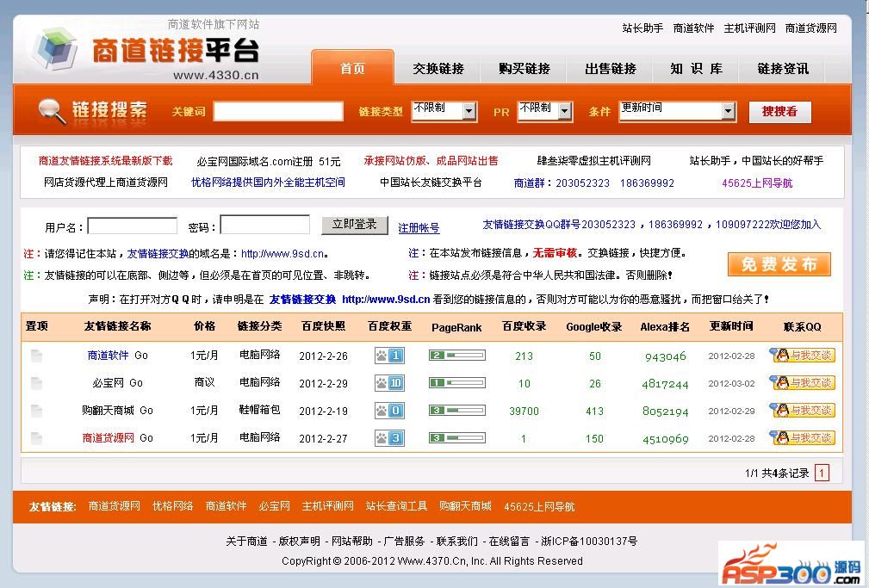Open 网店货源代理上商道货源网 link
The width and height of the screenshot is (869, 588).
(106, 183)
